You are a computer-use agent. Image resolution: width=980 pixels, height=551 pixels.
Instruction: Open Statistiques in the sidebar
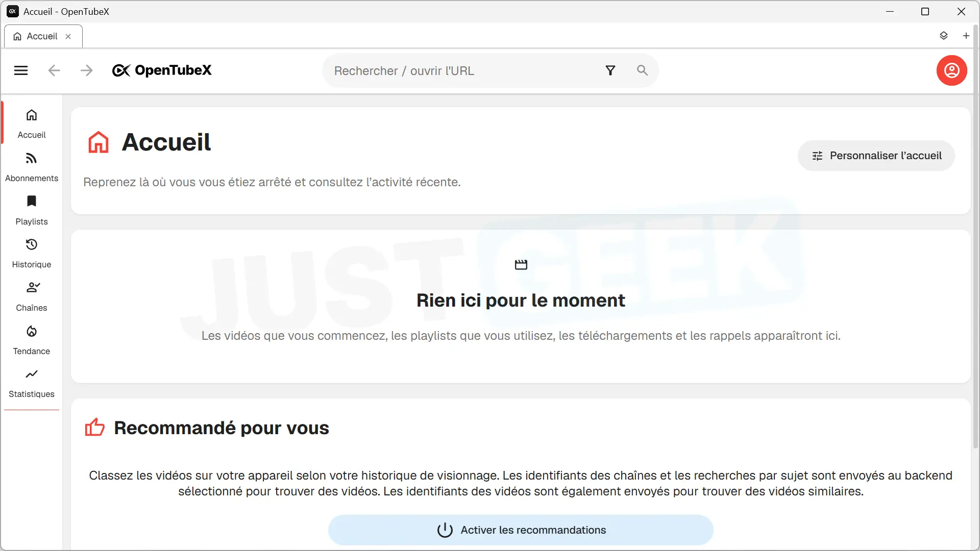(32, 383)
